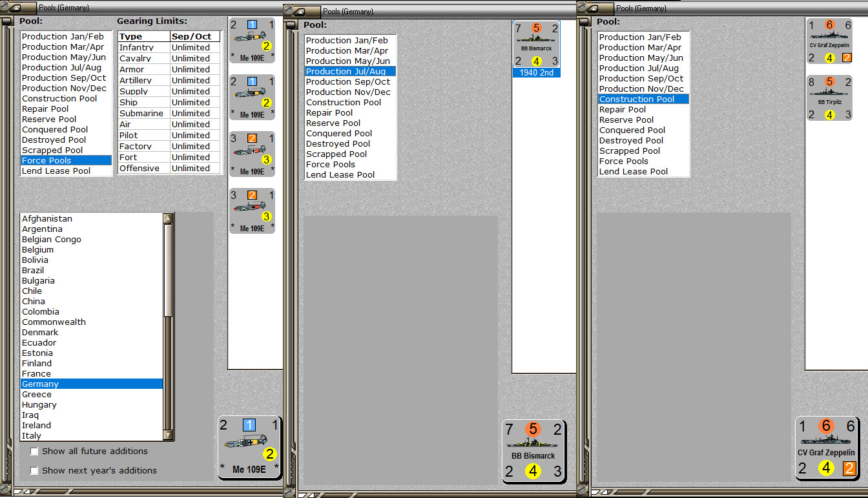Enable Show all future additions checkbox
Image resolution: width=868 pixels, height=498 pixels.
[34, 451]
